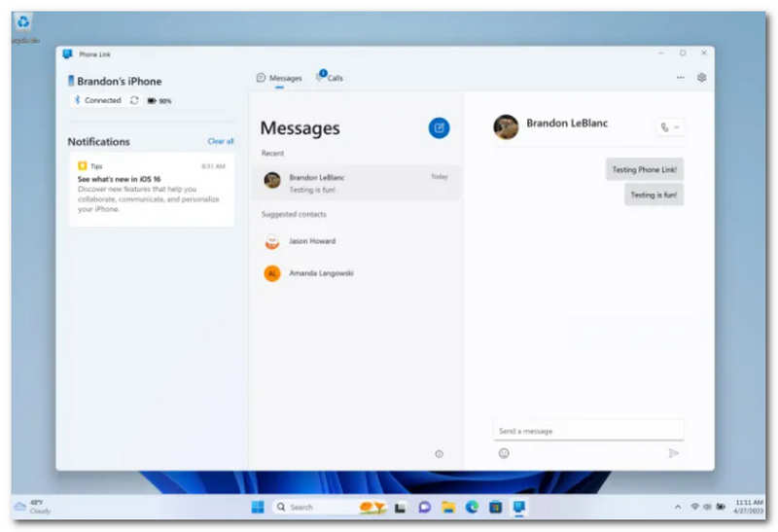Screen dimensions: 778x532
Task: Click the refresh sync icon
Action: click(x=134, y=100)
